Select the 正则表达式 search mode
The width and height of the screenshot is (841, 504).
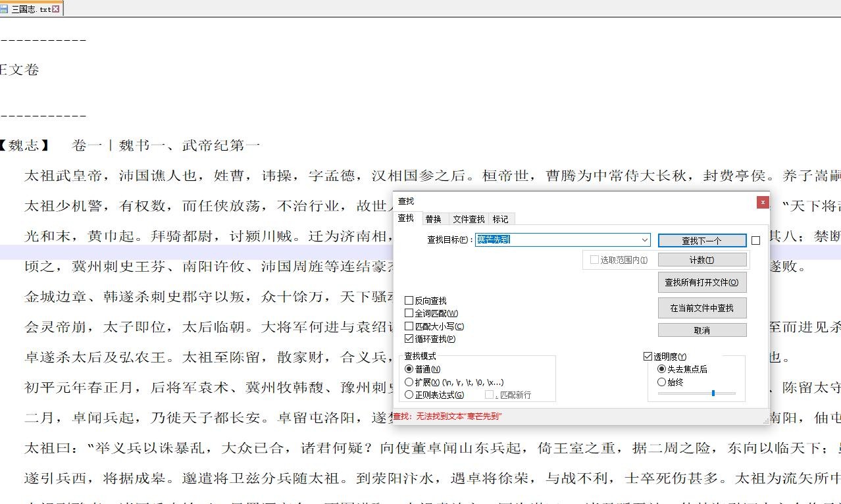coord(409,395)
